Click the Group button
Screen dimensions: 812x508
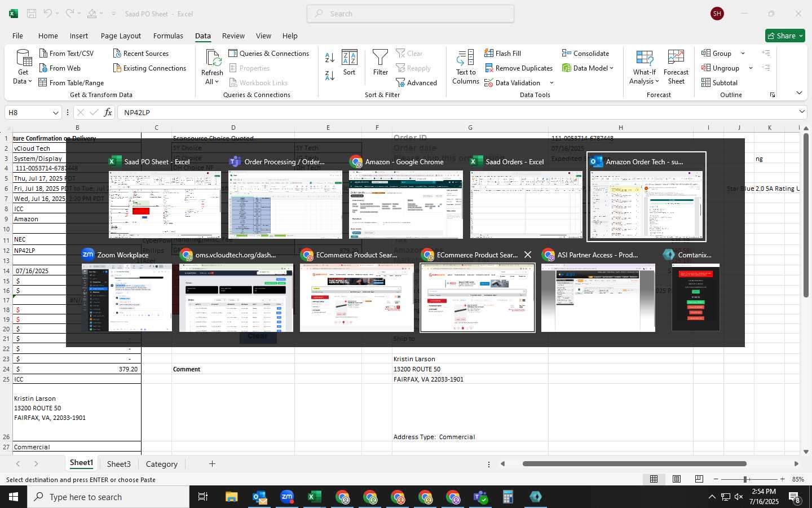coord(717,53)
